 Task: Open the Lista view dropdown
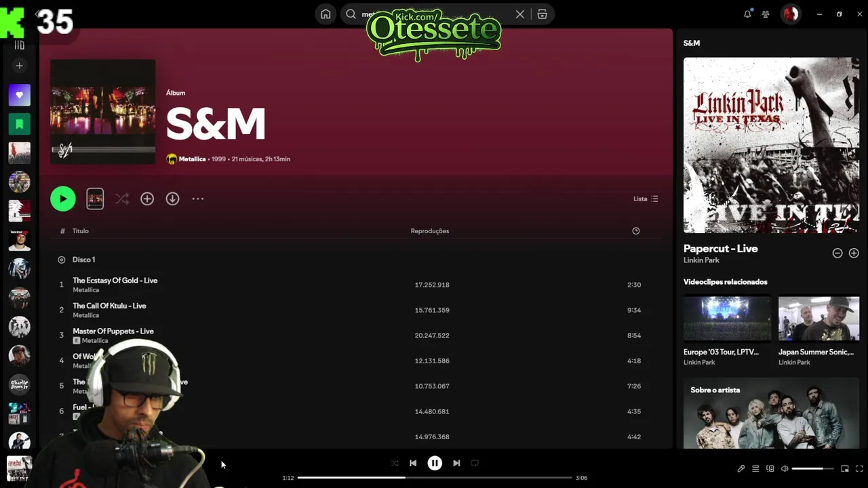point(646,199)
